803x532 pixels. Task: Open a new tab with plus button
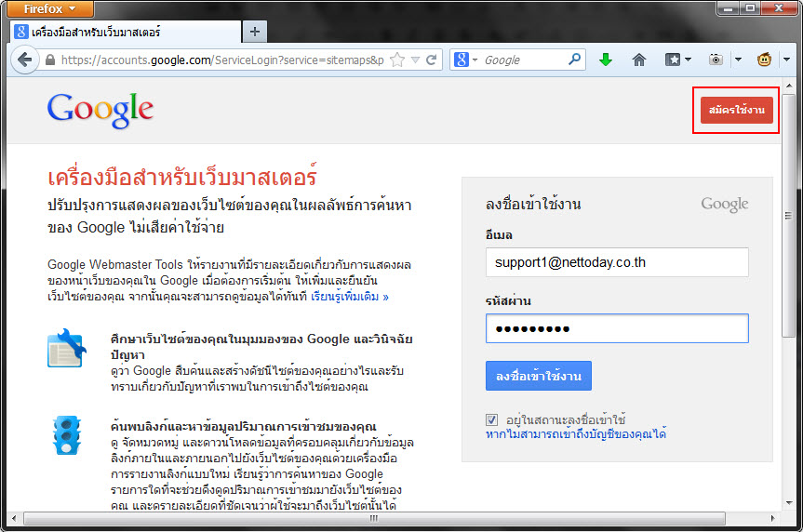(x=255, y=32)
